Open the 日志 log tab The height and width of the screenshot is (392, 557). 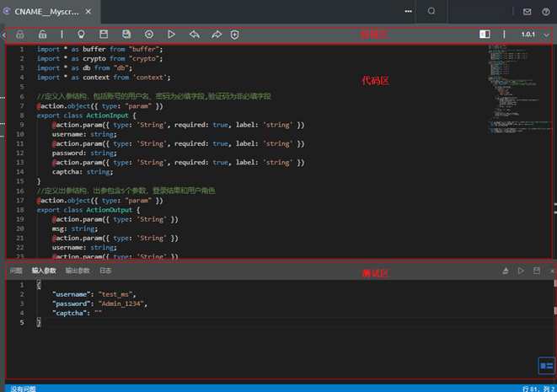pos(105,271)
